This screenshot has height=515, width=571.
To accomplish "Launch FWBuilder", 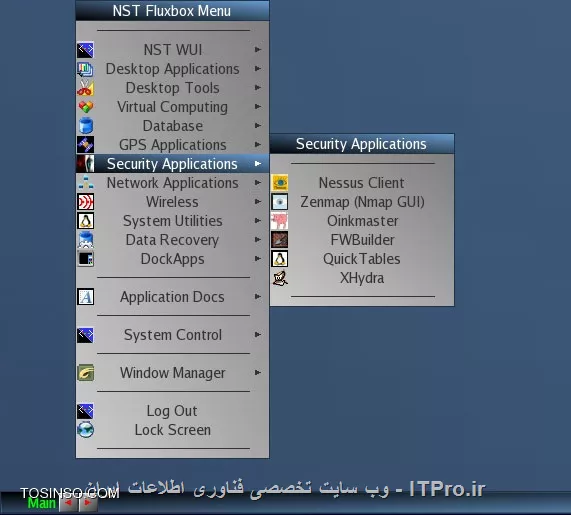I will click(x=362, y=240).
